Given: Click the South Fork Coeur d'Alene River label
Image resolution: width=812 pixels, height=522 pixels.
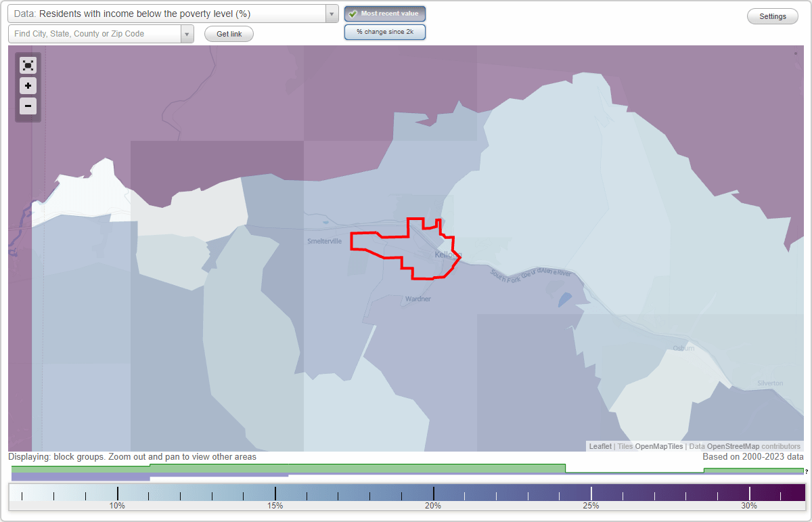Looking at the screenshot, I should (531, 274).
